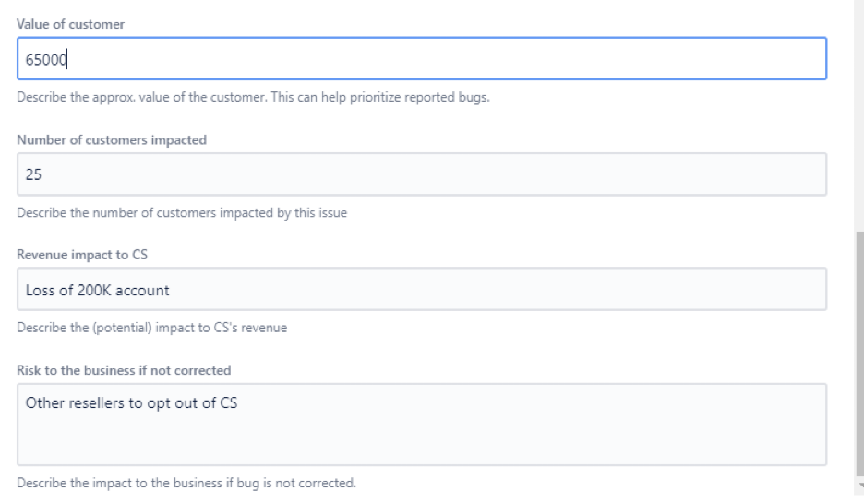Click the scrollbar track above the thumb
The width and height of the screenshot is (864, 504).
click(860, 115)
